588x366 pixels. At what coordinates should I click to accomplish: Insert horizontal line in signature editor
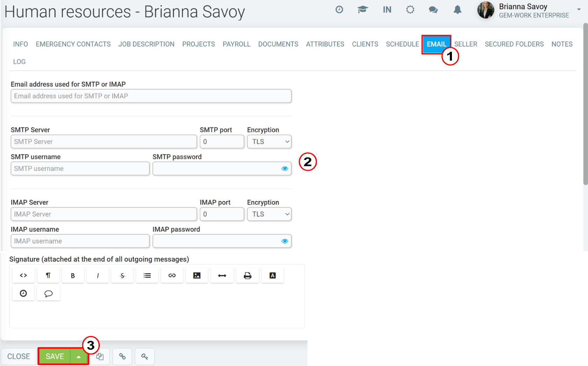click(222, 275)
